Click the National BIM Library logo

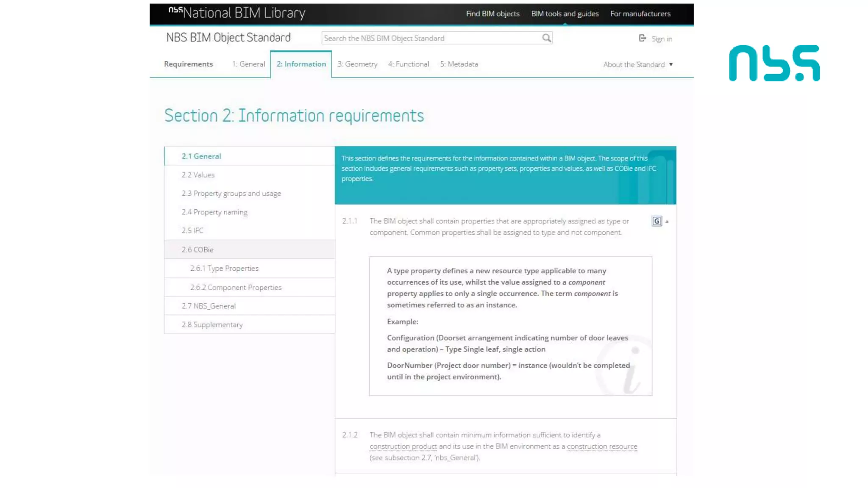click(236, 13)
